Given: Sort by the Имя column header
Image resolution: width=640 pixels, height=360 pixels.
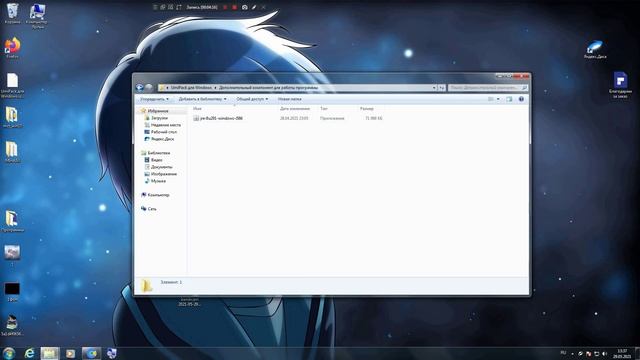Looking at the screenshot, I should (197, 109).
